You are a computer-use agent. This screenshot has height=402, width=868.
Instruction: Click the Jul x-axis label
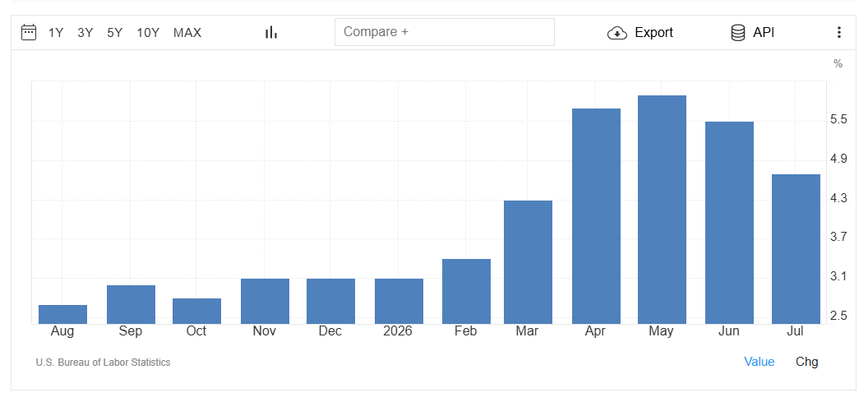coord(796,331)
